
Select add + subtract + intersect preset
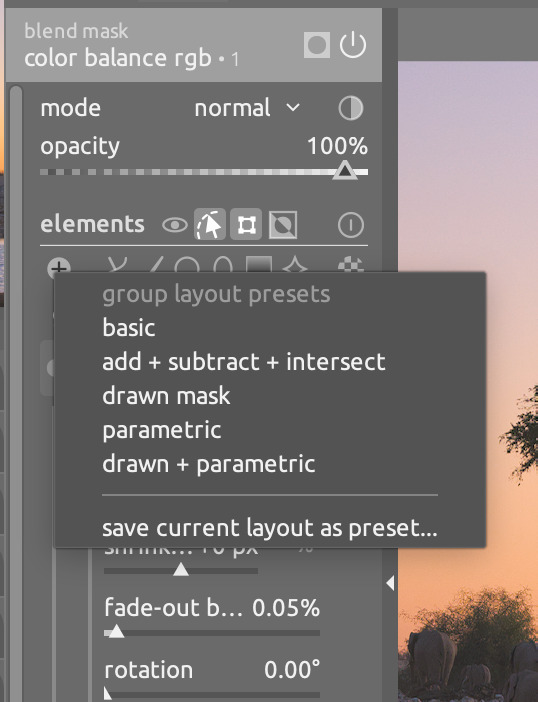243,362
